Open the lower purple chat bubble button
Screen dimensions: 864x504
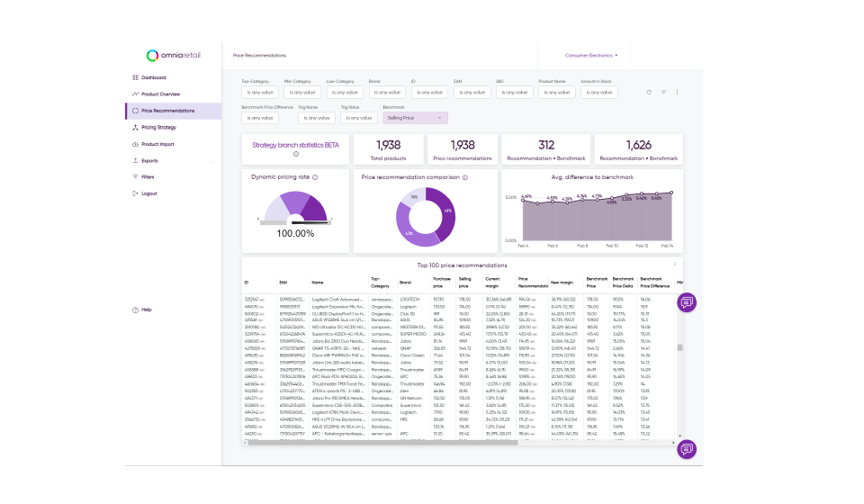pyautogui.click(x=687, y=449)
